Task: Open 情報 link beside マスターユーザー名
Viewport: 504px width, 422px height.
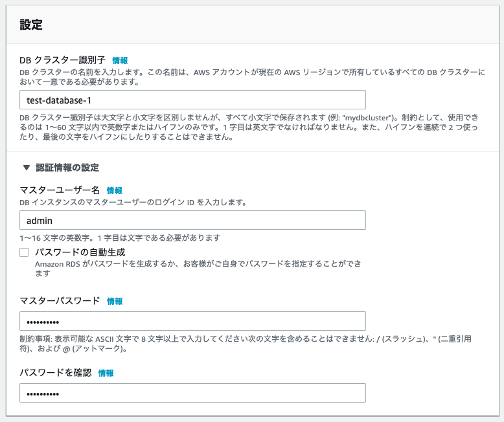Action: 115,190
